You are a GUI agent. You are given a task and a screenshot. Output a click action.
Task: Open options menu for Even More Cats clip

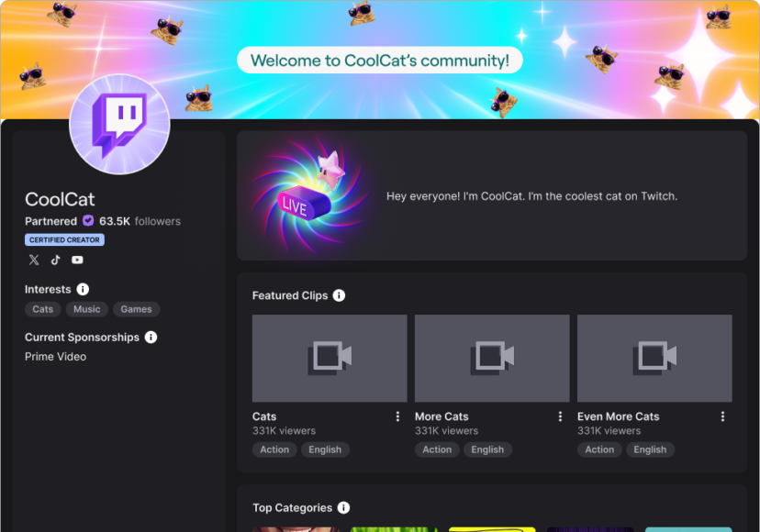pyautogui.click(x=722, y=416)
